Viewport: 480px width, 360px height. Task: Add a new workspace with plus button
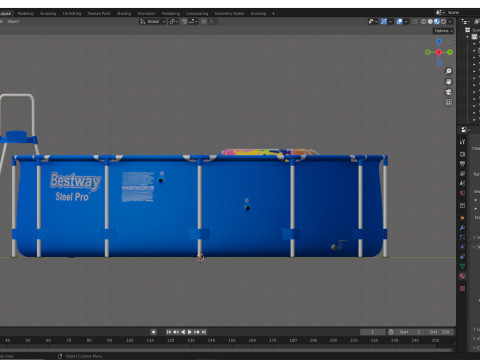pyautogui.click(x=274, y=13)
